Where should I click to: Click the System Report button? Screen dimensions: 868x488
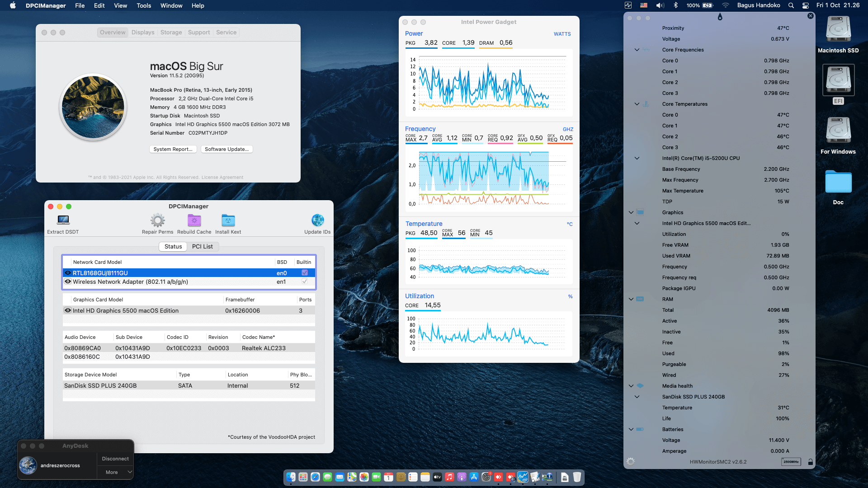(x=173, y=149)
